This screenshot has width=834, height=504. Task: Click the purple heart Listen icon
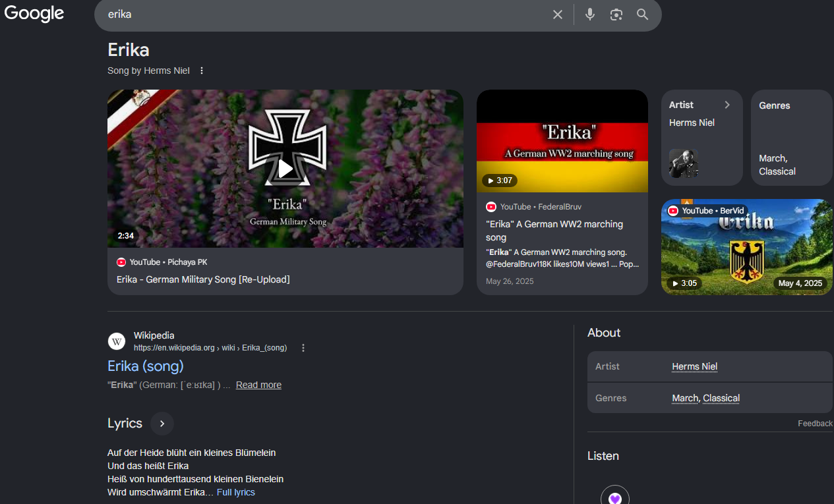pyautogui.click(x=615, y=498)
